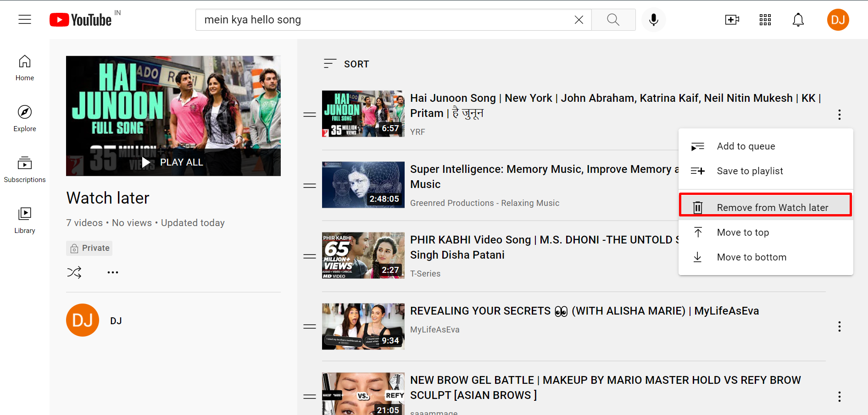Open the PHIR KABHI video thumbnail
Screen dimensions: 868x415
(x=363, y=255)
